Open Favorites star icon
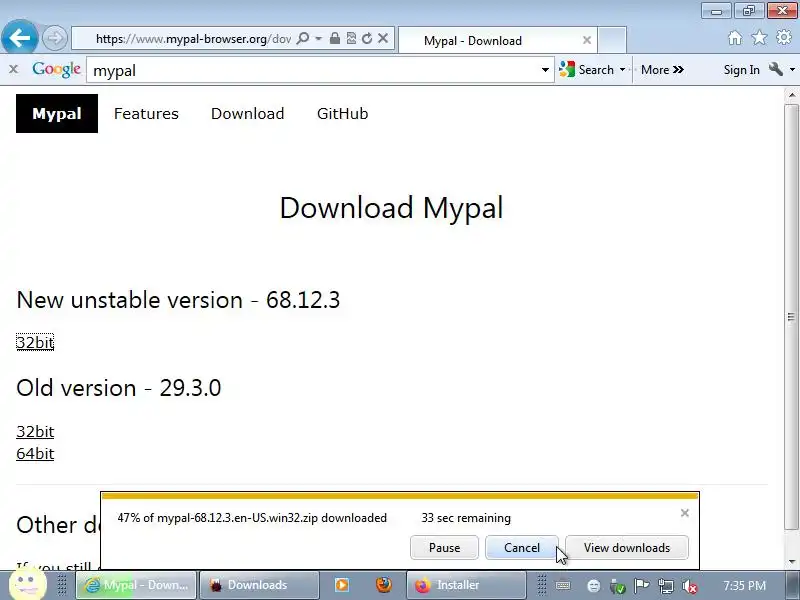This screenshot has height=600, width=800. click(759, 38)
